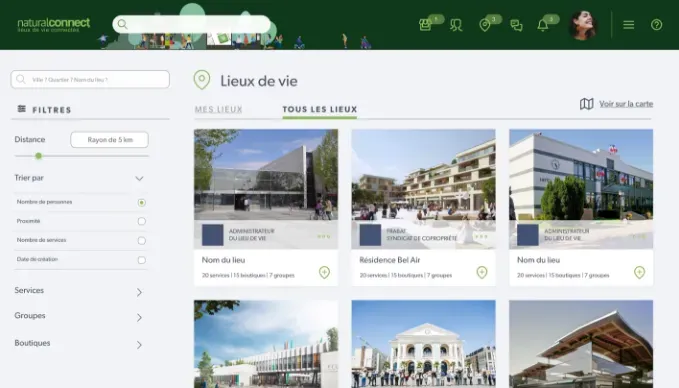The height and width of the screenshot is (388, 679).
Task: Open the user profile avatar
Action: [583, 25]
